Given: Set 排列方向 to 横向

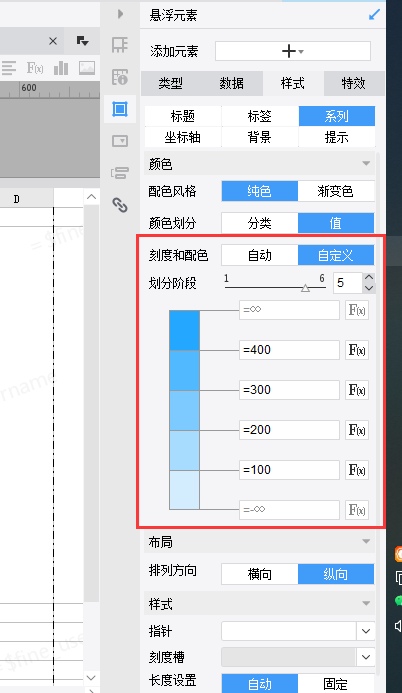Looking at the screenshot, I should (x=260, y=574).
